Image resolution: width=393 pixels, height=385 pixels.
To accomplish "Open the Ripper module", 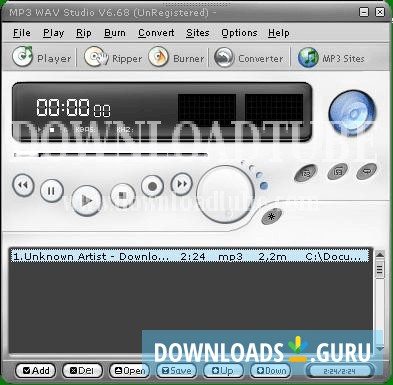I will tap(113, 58).
